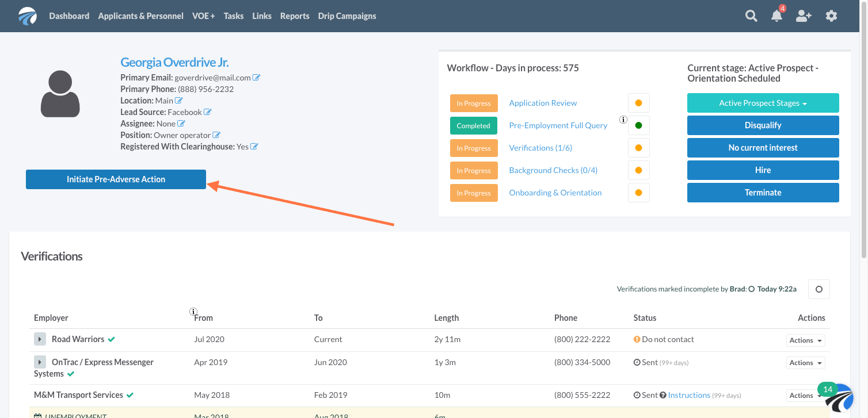The image size is (868, 418).
Task: Click the help icon beside Instructions
Action: point(663,396)
